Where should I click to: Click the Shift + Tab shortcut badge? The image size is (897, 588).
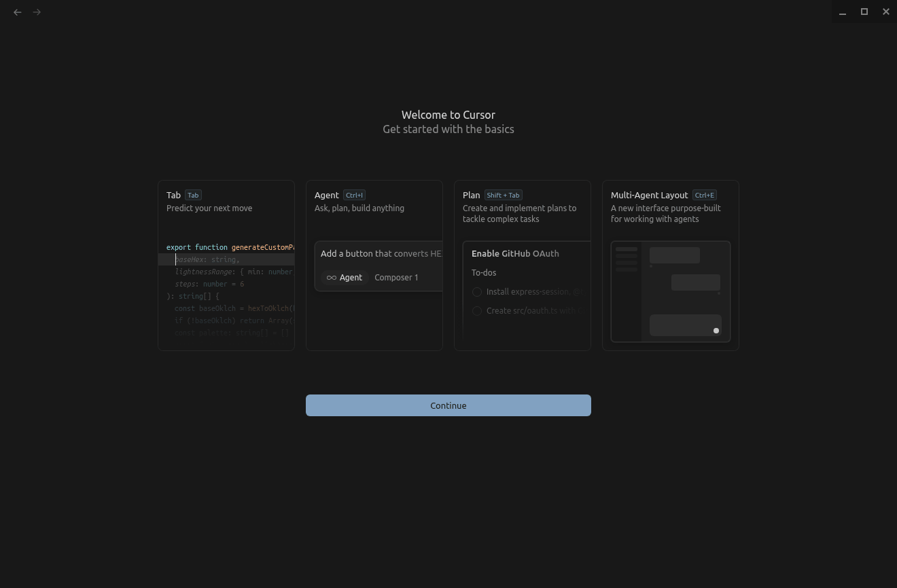click(503, 195)
